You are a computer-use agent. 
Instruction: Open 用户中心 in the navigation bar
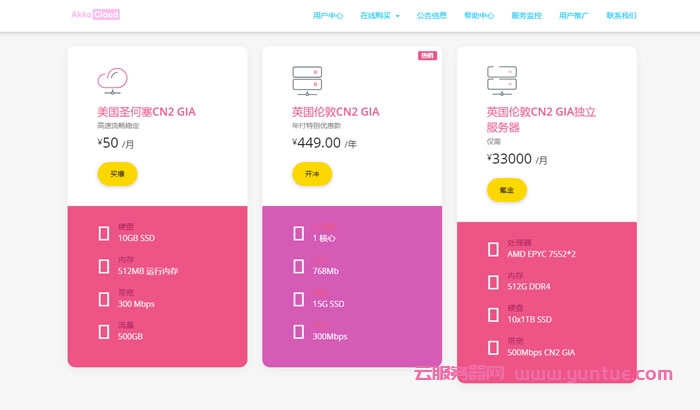[x=328, y=16]
